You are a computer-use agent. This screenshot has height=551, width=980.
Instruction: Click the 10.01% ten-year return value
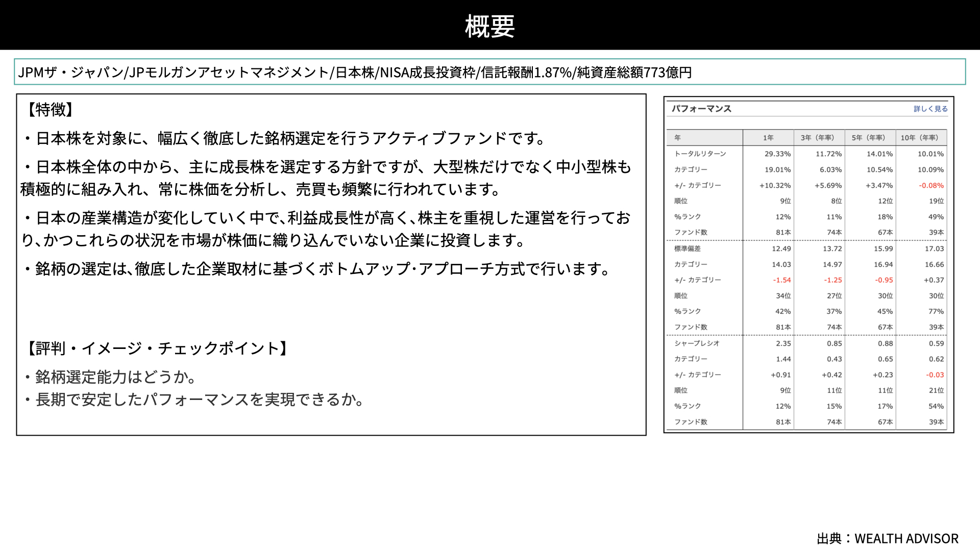coord(930,154)
